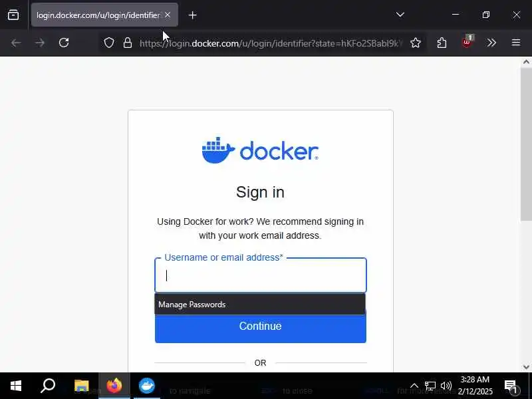Open uBlock Origin extension icon
This screenshot has height=399, width=532.
[x=467, y=43]
